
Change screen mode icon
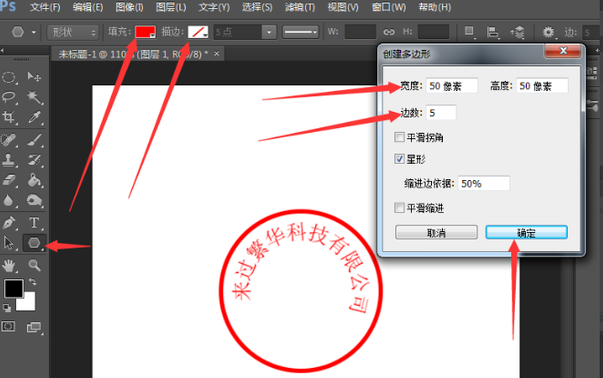(34, 327)
